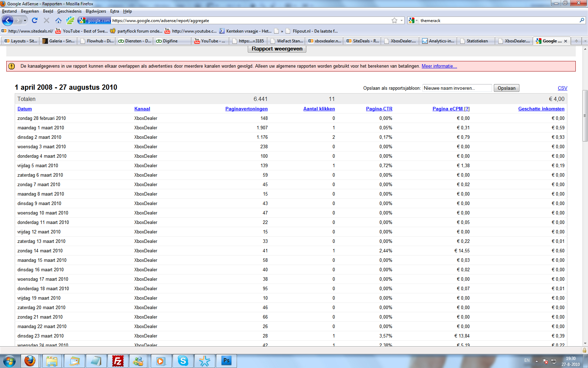Click the Forward navigation arrow
This screenshot has width=588, height=368.
pos(18,21)
